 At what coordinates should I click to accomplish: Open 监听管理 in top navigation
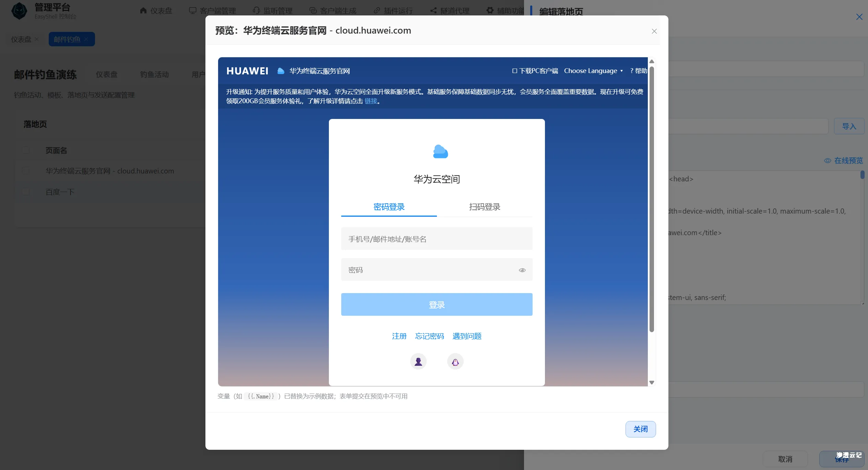coord(273,11)
